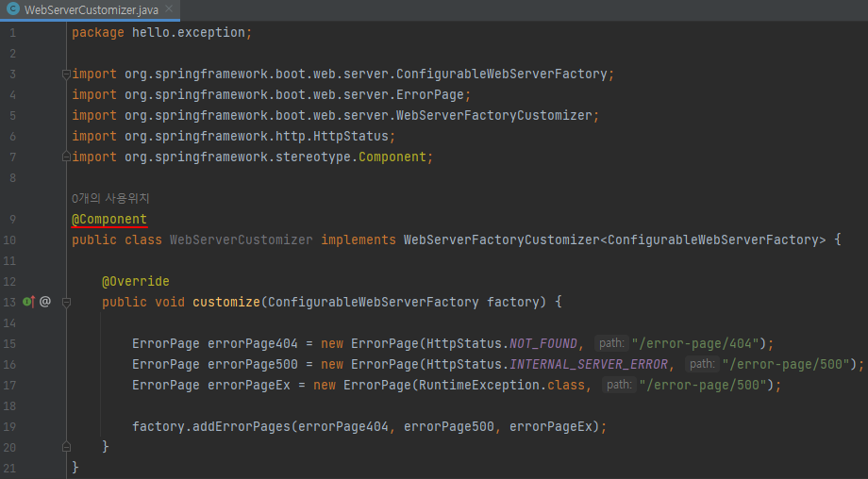
Task: Click line number 1 in the gutter
Action: click(x=12, y=33)
